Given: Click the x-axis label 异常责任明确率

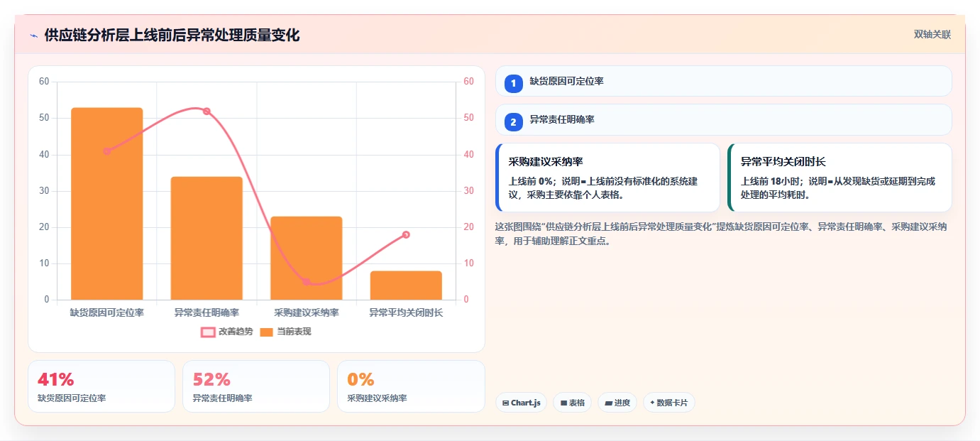Looking at the screenshot, I should coord(207,312).
